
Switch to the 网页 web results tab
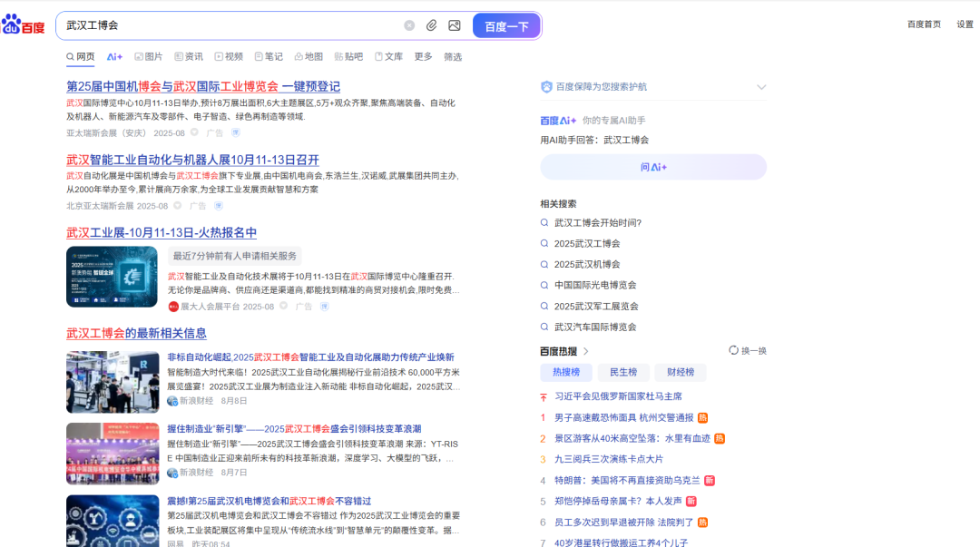(x=81, y=56)
